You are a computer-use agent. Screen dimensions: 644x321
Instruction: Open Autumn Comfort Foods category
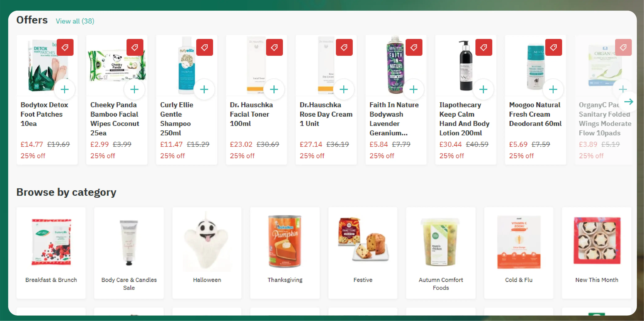tap(441, 253)
